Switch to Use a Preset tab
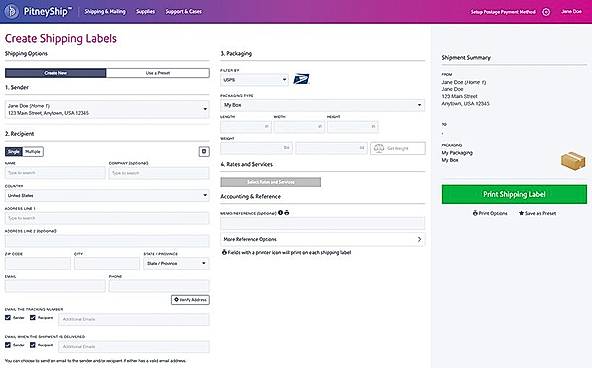 [x=158, y=73]
